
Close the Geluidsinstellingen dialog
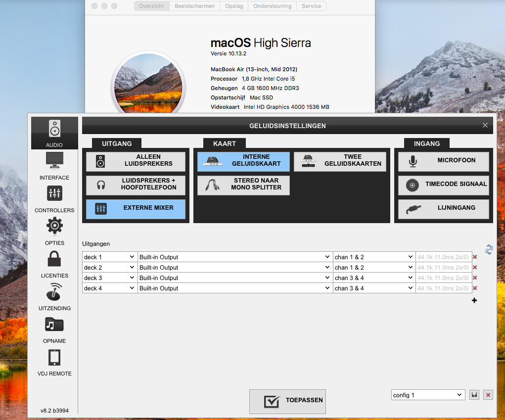(x=485, y=125)
